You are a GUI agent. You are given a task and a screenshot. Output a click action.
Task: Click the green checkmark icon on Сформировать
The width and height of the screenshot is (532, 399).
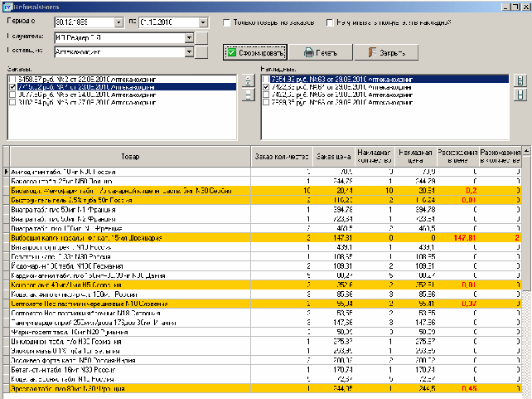[x=232, y=52]
